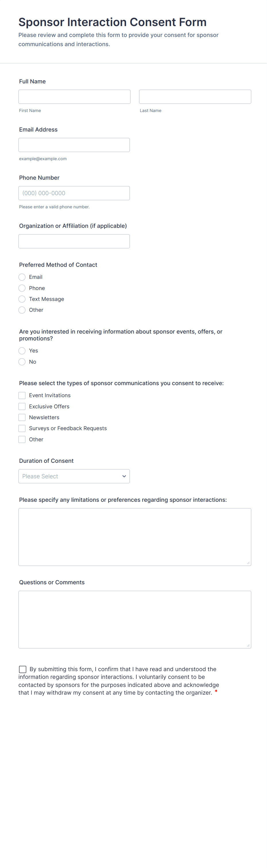Click the Phone Number field
This screenshot has height=868, width=267.
tap(74, 193)
